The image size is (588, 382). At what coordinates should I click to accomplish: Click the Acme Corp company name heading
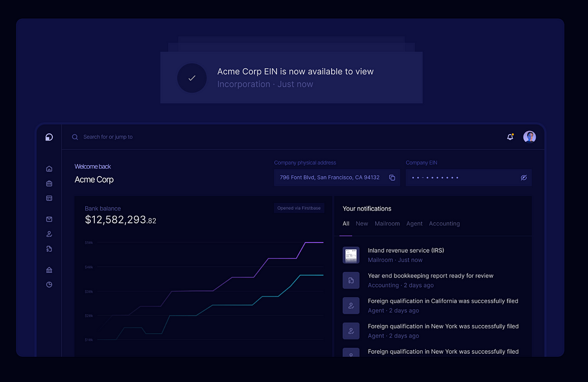tap(93, 180)
